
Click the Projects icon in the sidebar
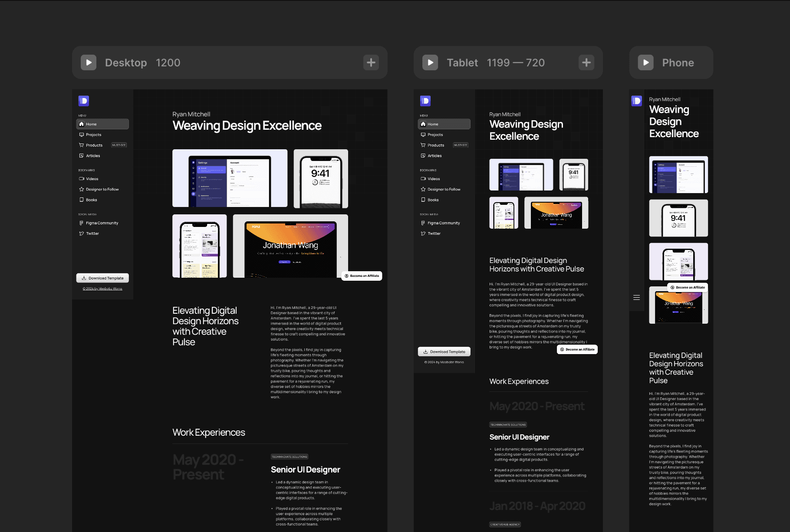click(x=82, y=135)
